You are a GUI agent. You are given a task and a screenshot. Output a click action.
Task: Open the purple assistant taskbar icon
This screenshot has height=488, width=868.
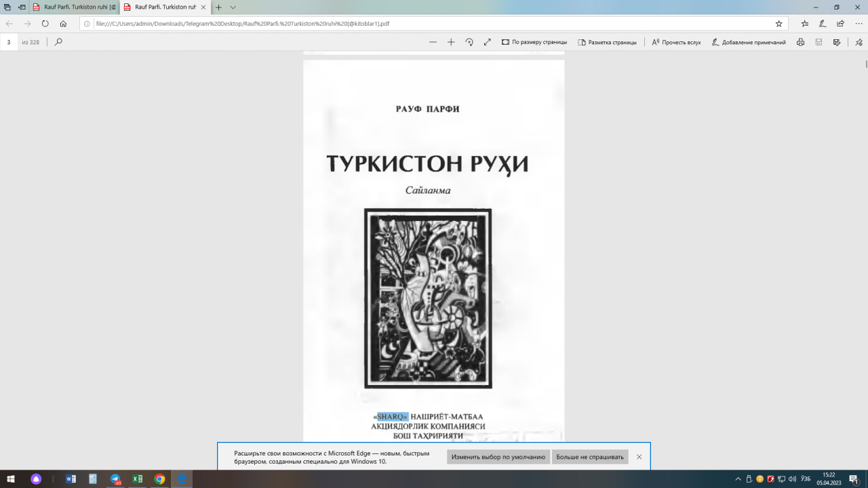pyautogui.click(x=36, y=479)
